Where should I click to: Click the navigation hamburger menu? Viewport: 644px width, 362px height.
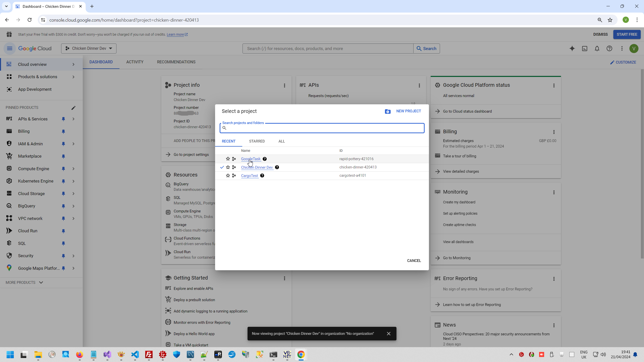click(10, 49)
